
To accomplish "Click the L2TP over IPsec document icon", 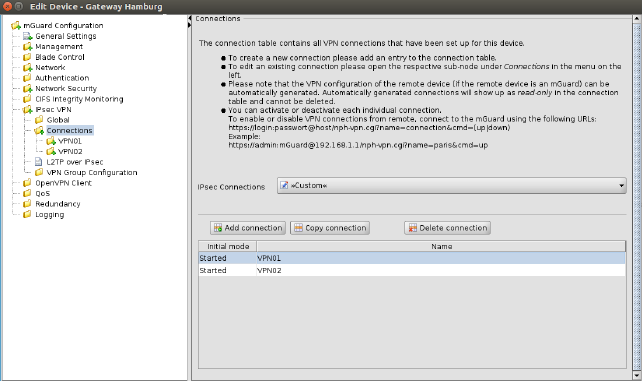I will tap(38, 162).
